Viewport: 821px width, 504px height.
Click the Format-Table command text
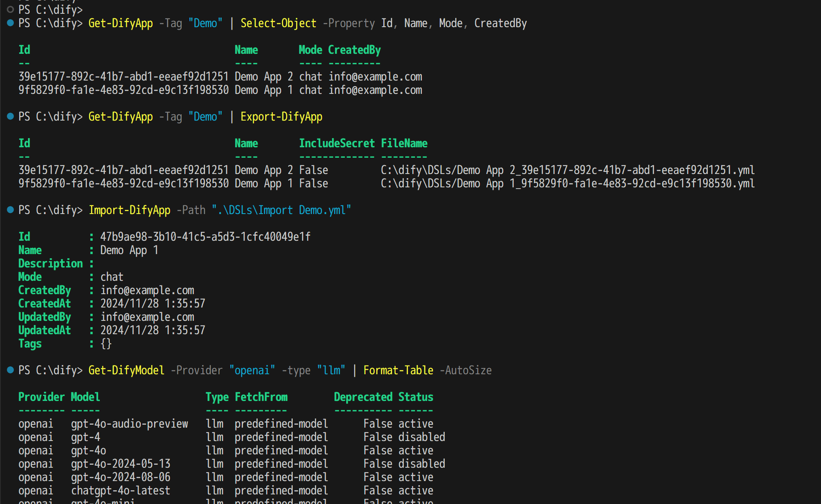pos(398,370)
